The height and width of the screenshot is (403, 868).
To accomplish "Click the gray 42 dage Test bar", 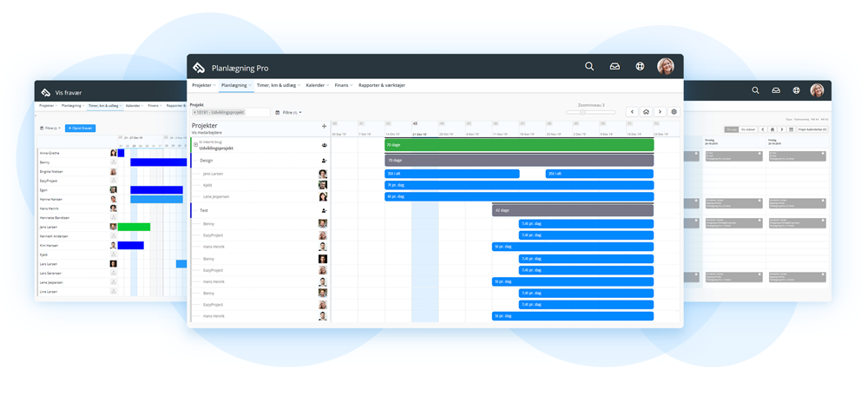I will (x=573, y=210).
